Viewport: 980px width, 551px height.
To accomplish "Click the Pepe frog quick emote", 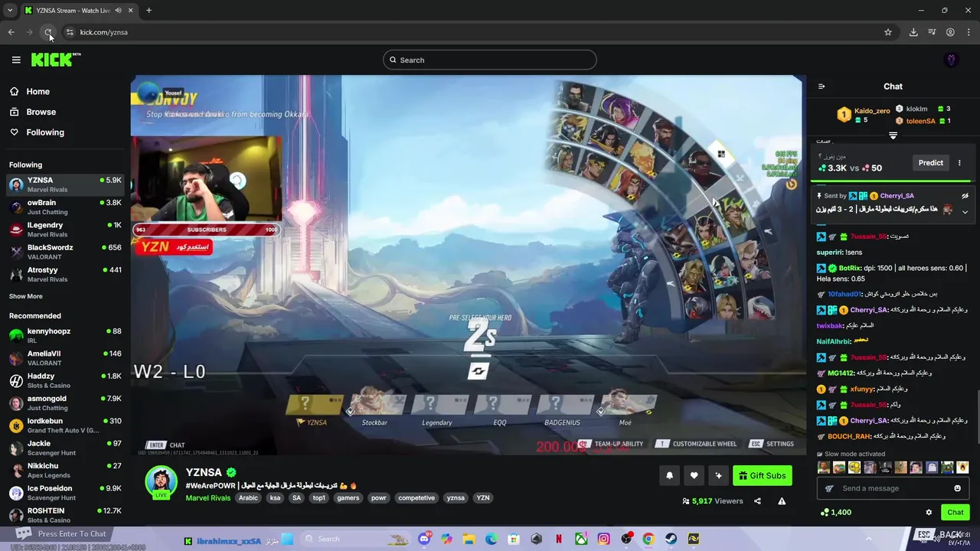I will (x=948, y=467).
